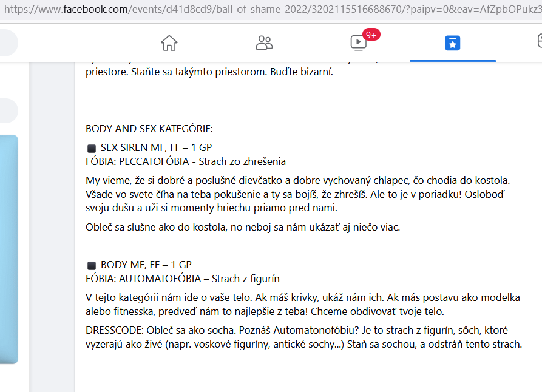Click the light blue panel in left sidebar
This screenshot has height=392, width=542.
[x=9, y=249]
